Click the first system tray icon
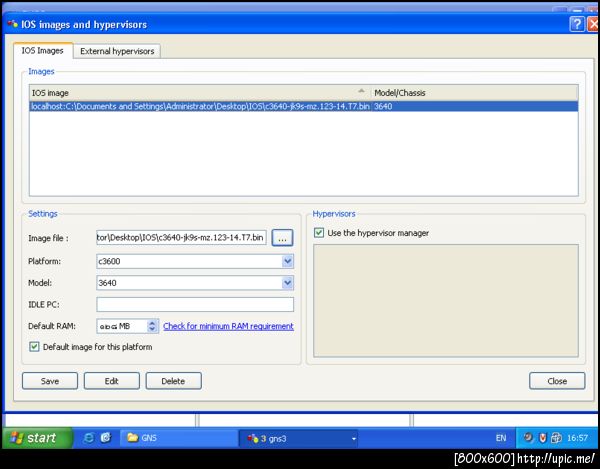This screenshot has height=469, width=600. pyautogui.click(x=528, y=437)
